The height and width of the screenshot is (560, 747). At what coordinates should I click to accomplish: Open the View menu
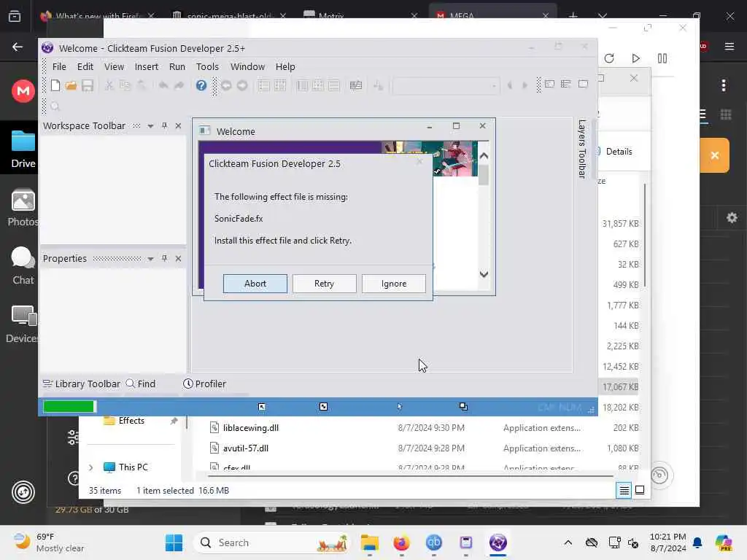(115, 66)
